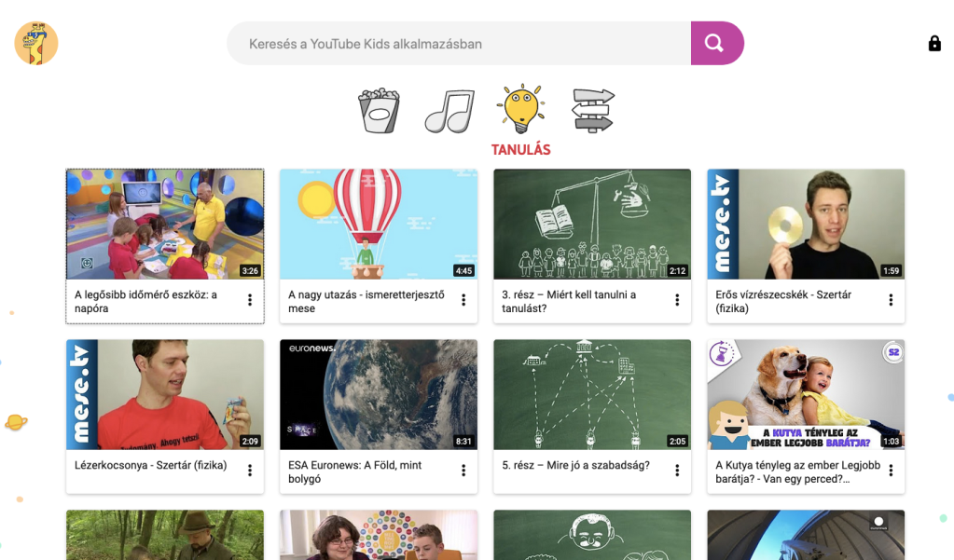Open the parental lock icon
Image resolution: width=954 pixels, height=560 pixels.
point(934,44)
